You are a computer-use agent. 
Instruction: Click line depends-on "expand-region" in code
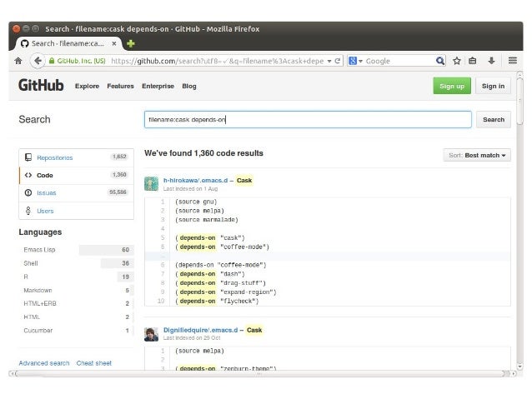click(226, 292)
